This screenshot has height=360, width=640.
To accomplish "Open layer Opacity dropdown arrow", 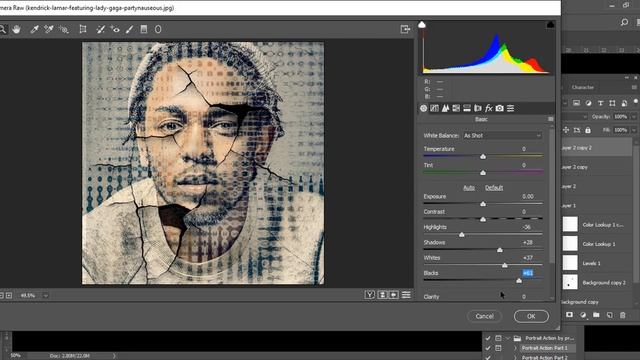I will [x=634, y=117].
